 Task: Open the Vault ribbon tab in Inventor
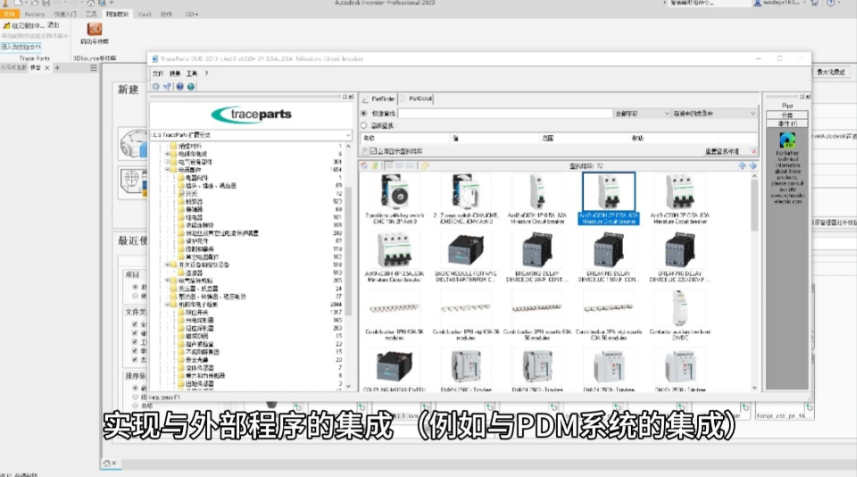[144, 14]
